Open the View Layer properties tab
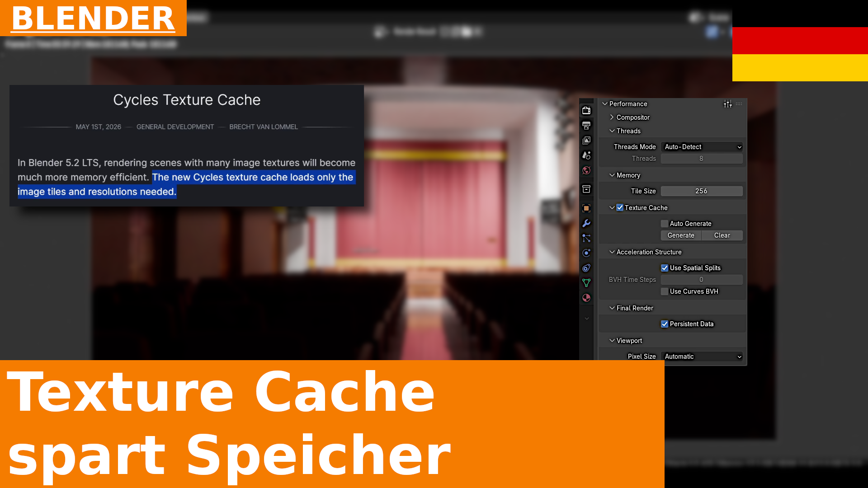Image resolution: width=868 pixels, height=488 pixels. click(586, 141)
